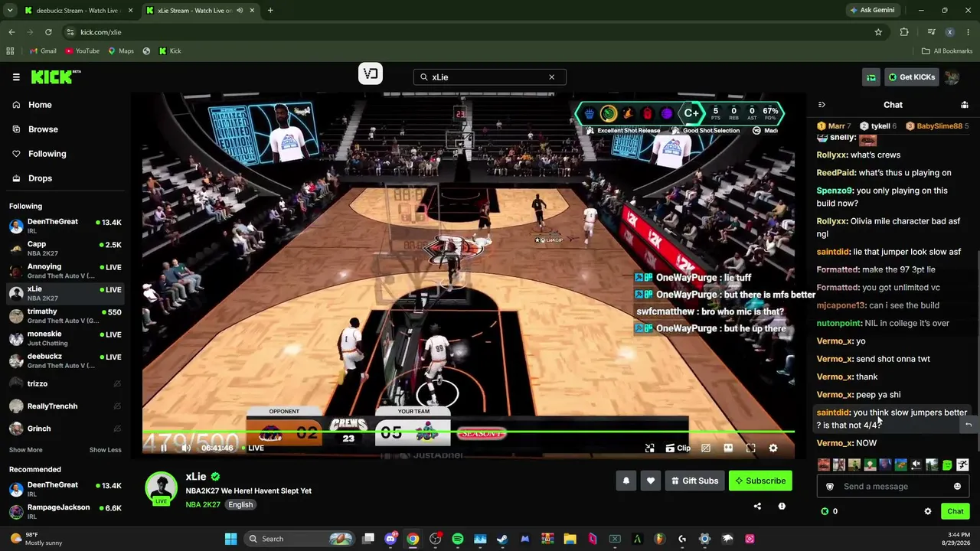Gift Subs to xLie's channel
The width and height of the screenshot is (980, 551).
[694, 481]
